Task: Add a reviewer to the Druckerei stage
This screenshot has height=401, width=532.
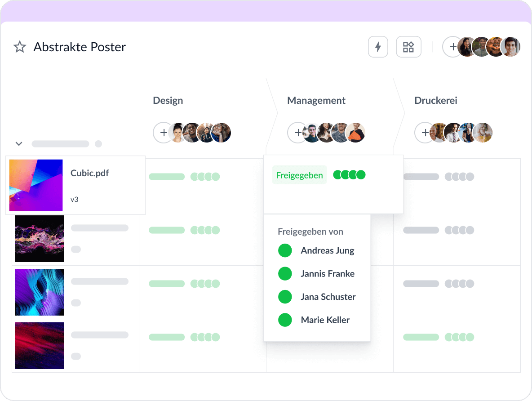Action: [x=425, y=133]
